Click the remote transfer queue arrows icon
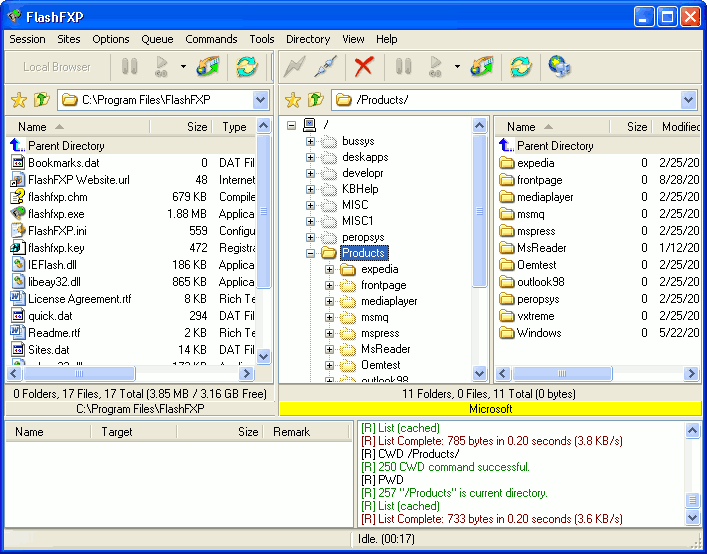The image size is (707, 554). point(482,67)
